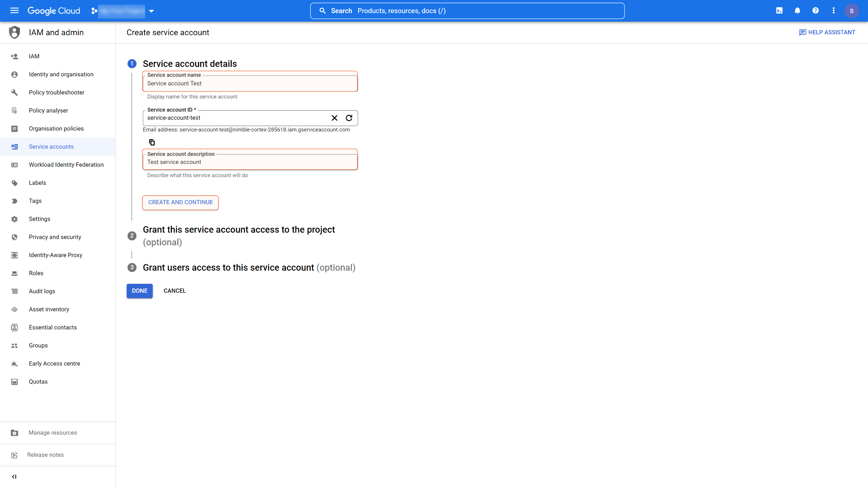Regenerate the service account ID

click(349, 118)
